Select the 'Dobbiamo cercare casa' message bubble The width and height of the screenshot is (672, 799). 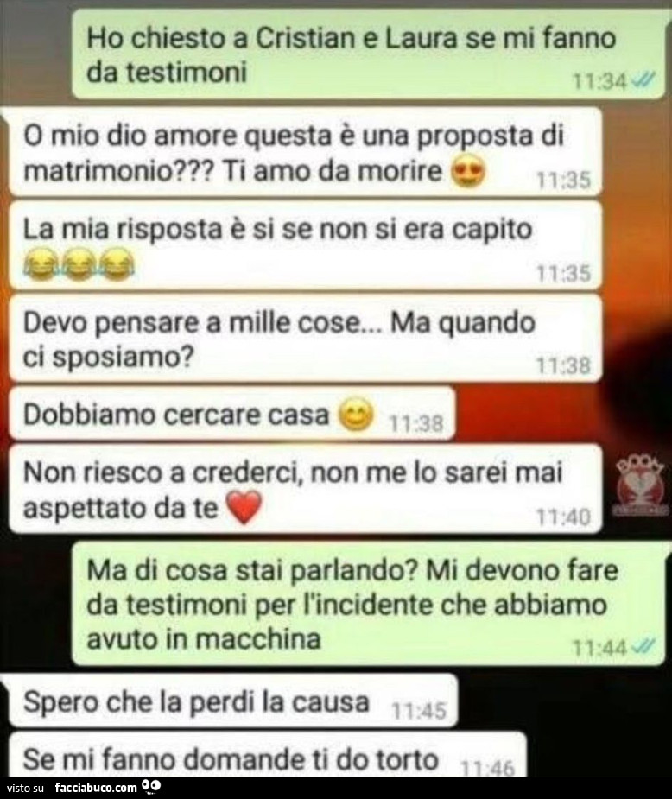coord(231,414)
